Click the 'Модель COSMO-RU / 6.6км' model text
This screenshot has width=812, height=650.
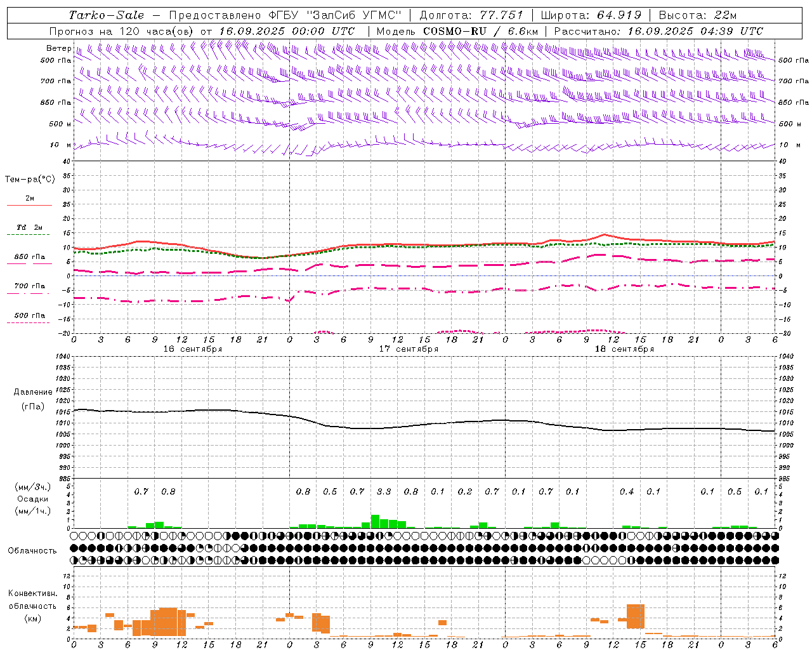[457, 30]
